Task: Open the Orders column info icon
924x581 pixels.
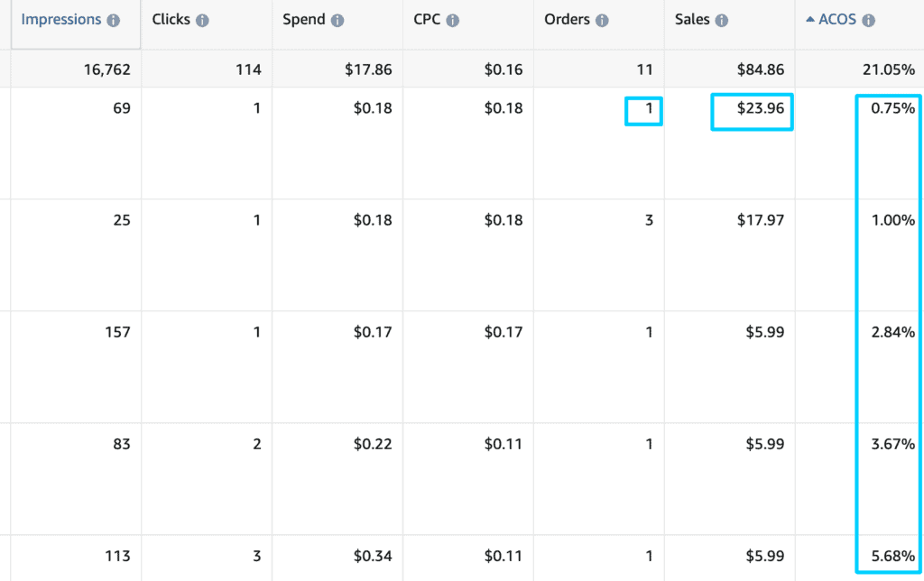Action: pos(602,20)
